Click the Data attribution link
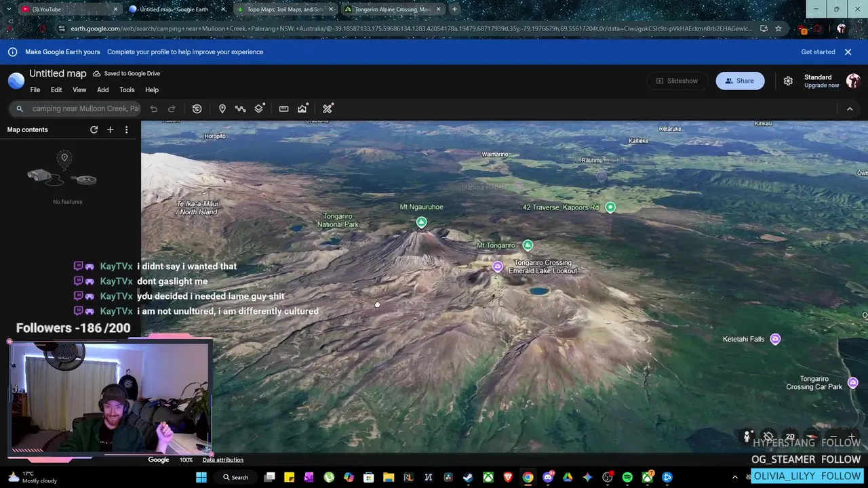 [222, 460]
